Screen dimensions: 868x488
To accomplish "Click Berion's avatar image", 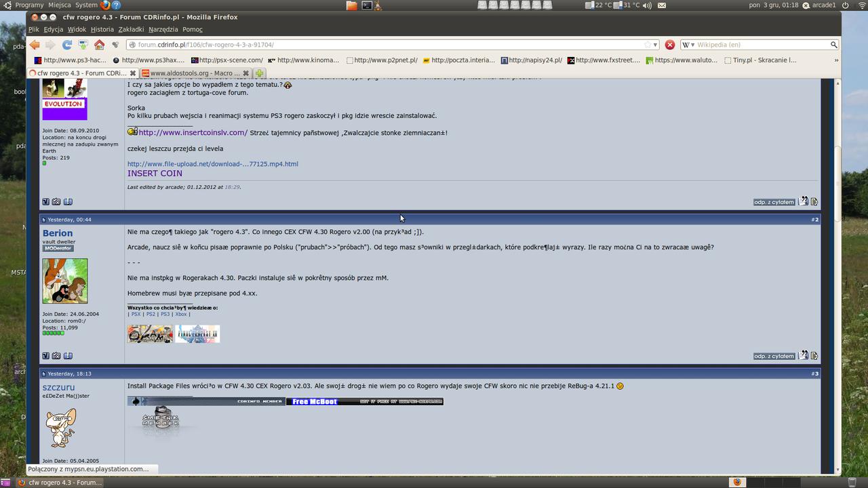I will point(65,281).
